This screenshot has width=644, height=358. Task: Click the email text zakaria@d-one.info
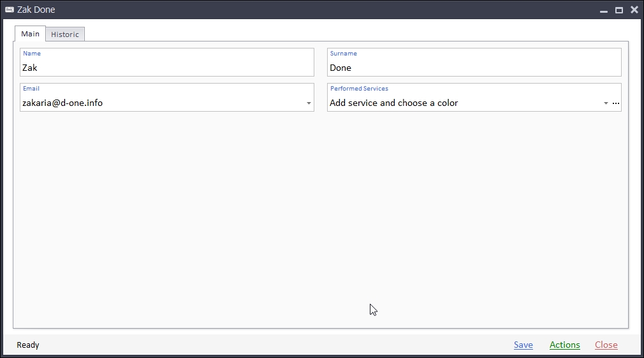click(62, 103)
